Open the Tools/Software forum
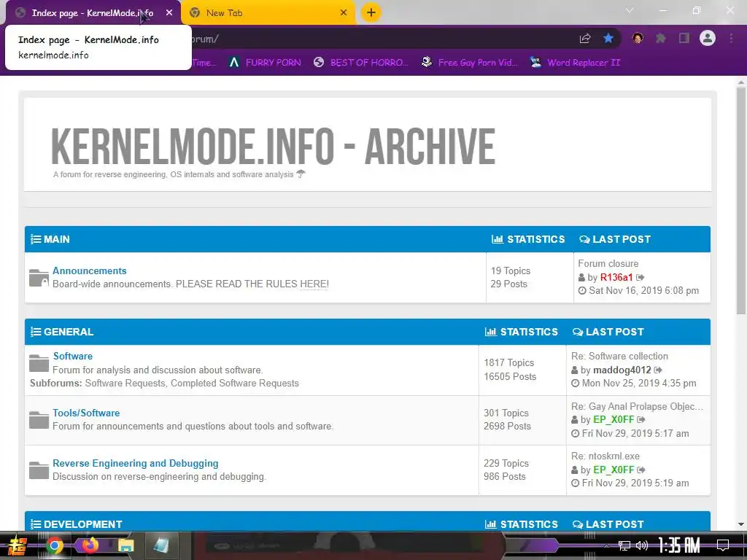747x560 pixels. pyautogui.click(x=86, y=413)
